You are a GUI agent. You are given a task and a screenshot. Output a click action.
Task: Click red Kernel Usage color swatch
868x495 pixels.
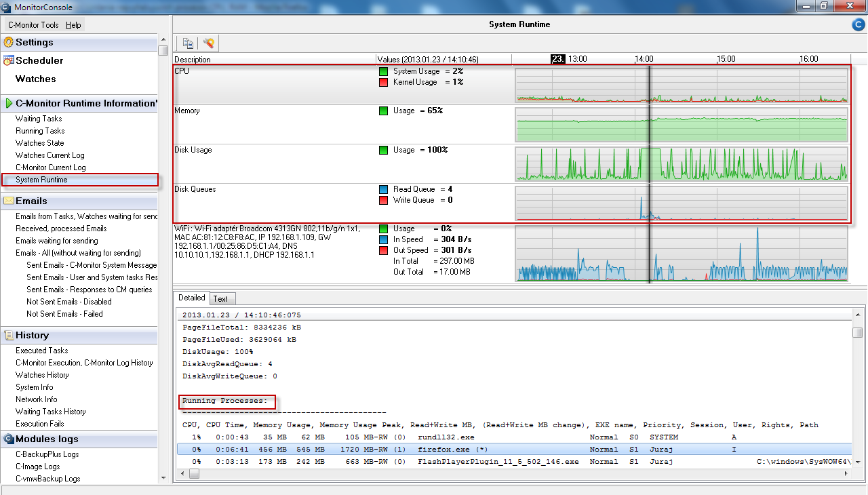(384, 82)
